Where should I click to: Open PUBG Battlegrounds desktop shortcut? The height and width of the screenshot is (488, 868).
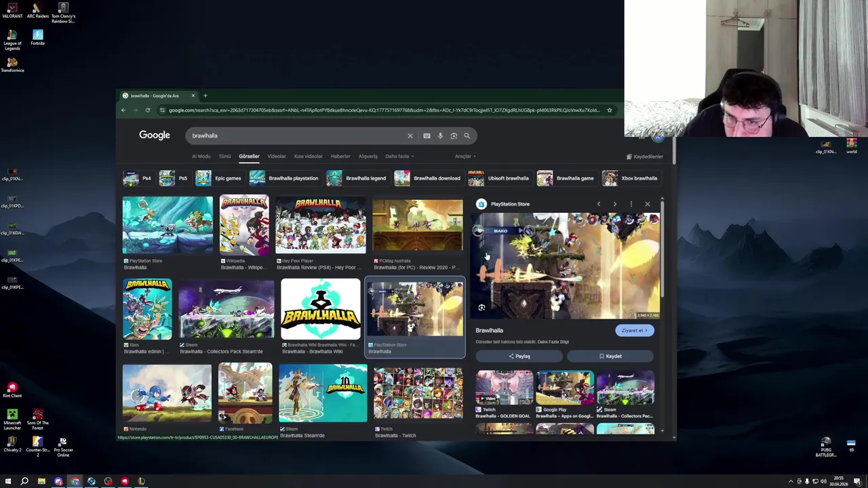826,447
